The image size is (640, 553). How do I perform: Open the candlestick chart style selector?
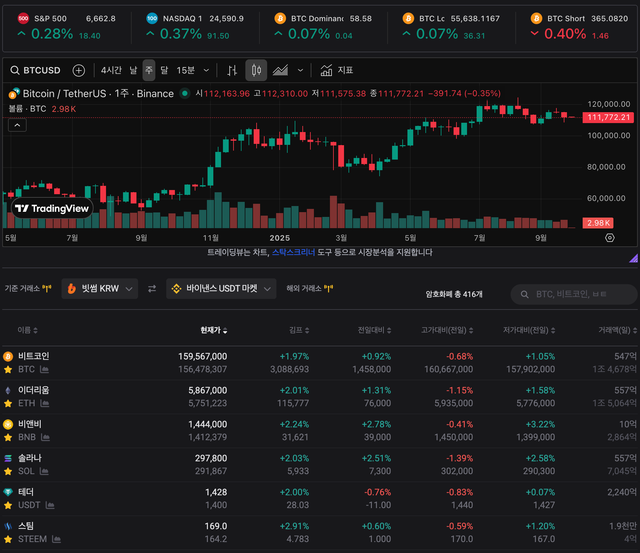tap(256, 71)
